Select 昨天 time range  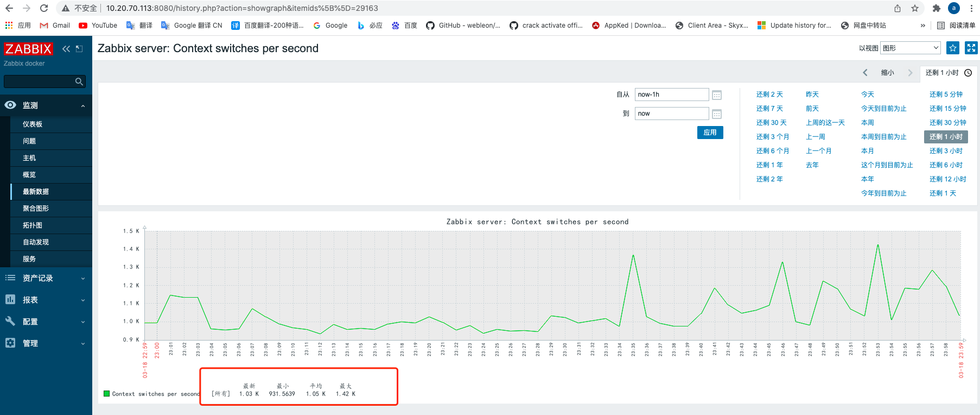pos(812,95)
